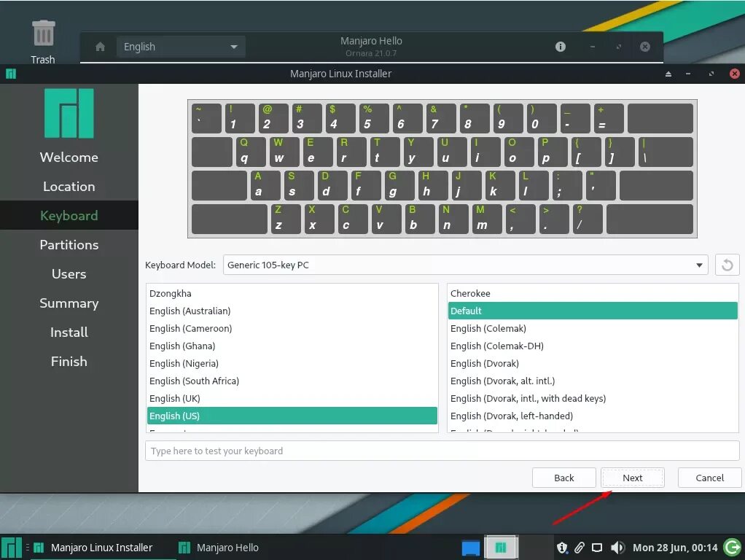Choose English (Dvorak, left-handed) variant
The height and width of the screenshot is (560, 745).
tap(593, 416)
